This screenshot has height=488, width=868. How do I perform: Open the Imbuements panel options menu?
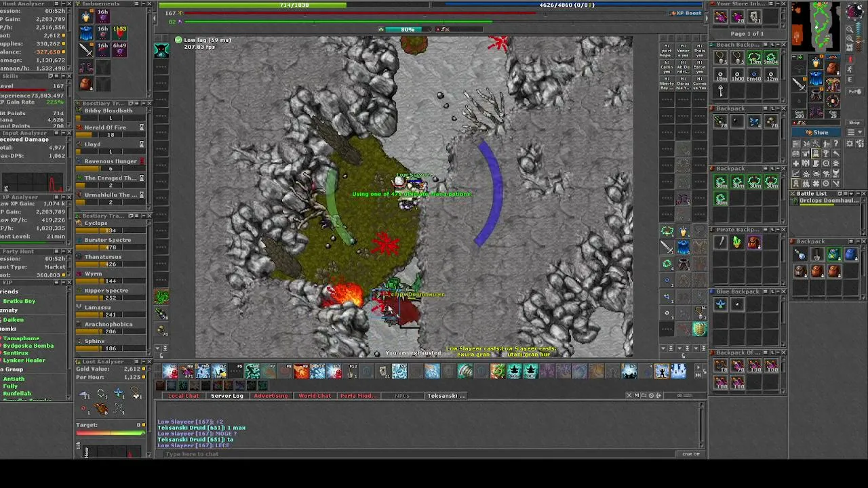(x=135, y=3)
